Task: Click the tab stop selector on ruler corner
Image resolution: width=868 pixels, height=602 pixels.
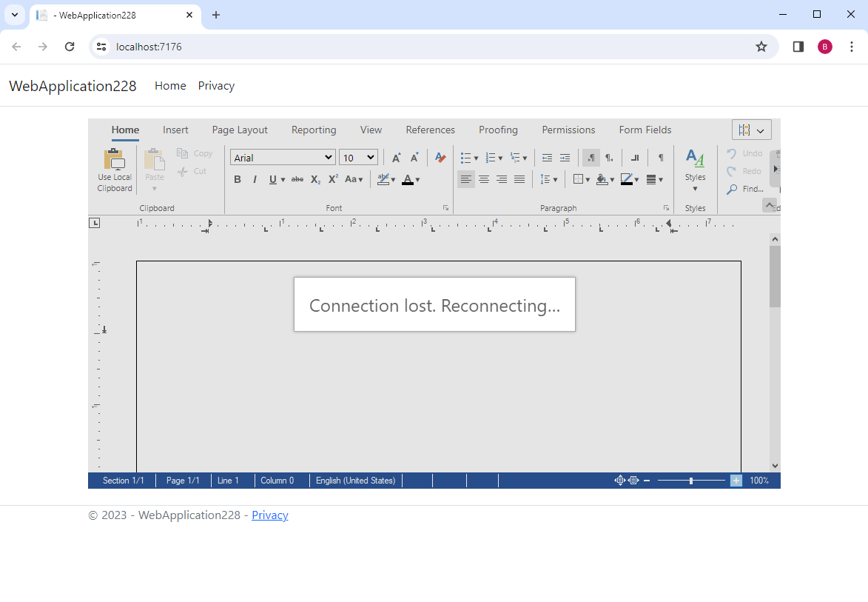Action: tap(95, 223)
